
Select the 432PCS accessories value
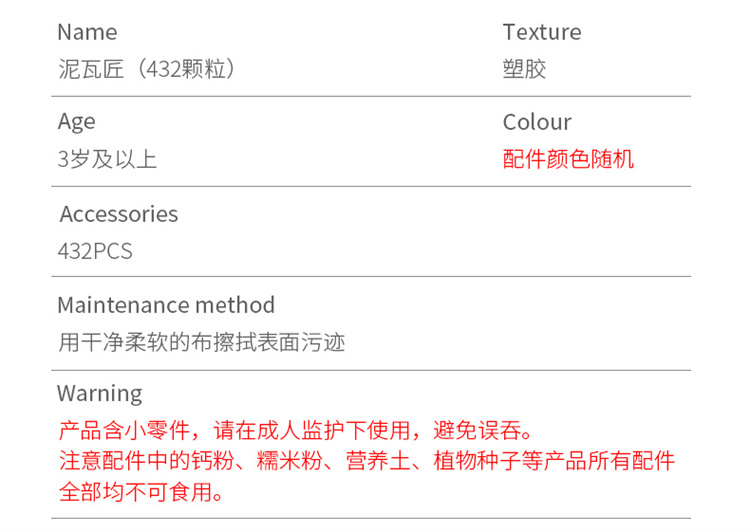click(95, 251)
